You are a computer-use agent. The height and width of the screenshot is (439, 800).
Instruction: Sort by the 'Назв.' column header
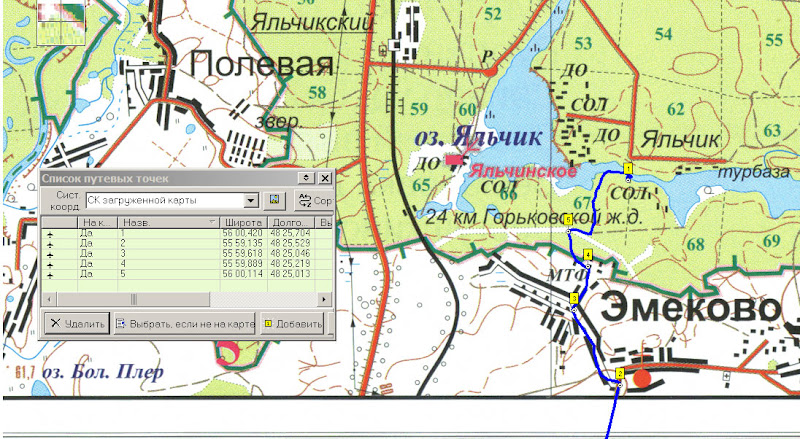pos(169,223)
